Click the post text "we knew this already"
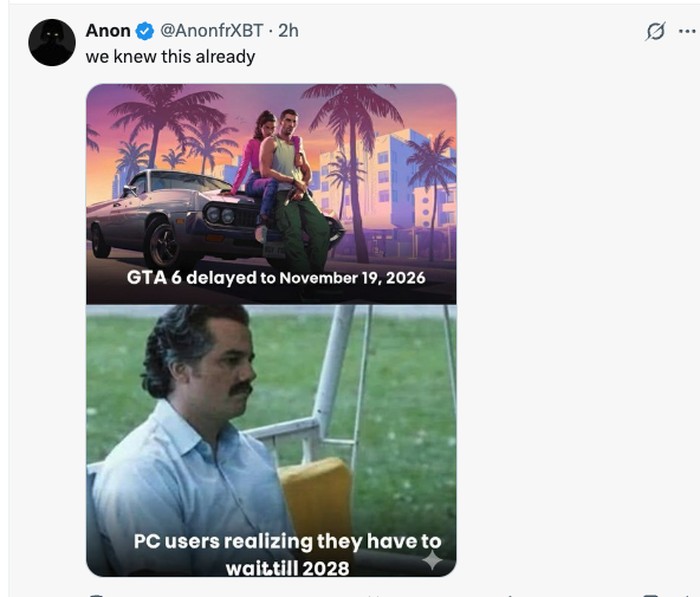700x597 pixels. click(170, 56)
